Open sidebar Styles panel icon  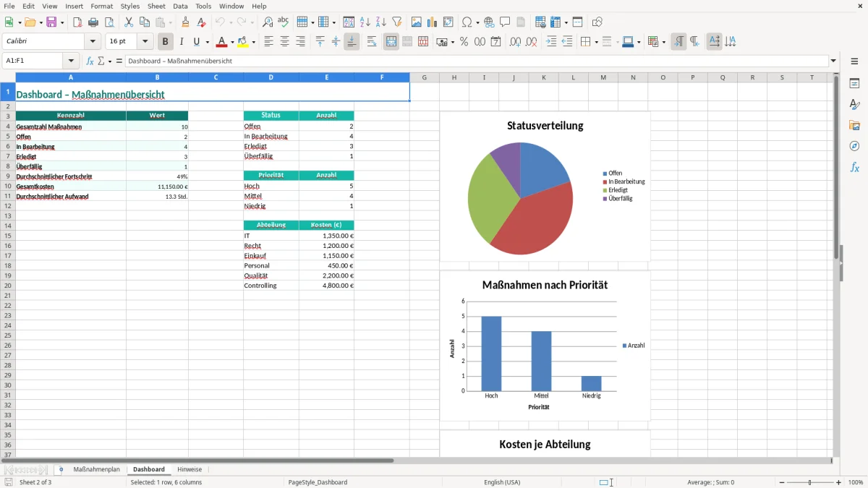click(x=854, y=104)
